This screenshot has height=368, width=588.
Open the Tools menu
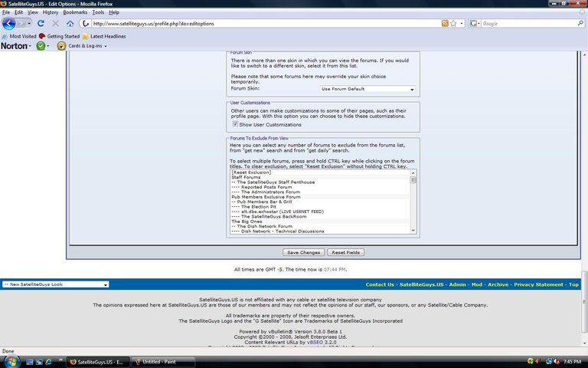tap(98, 12)
